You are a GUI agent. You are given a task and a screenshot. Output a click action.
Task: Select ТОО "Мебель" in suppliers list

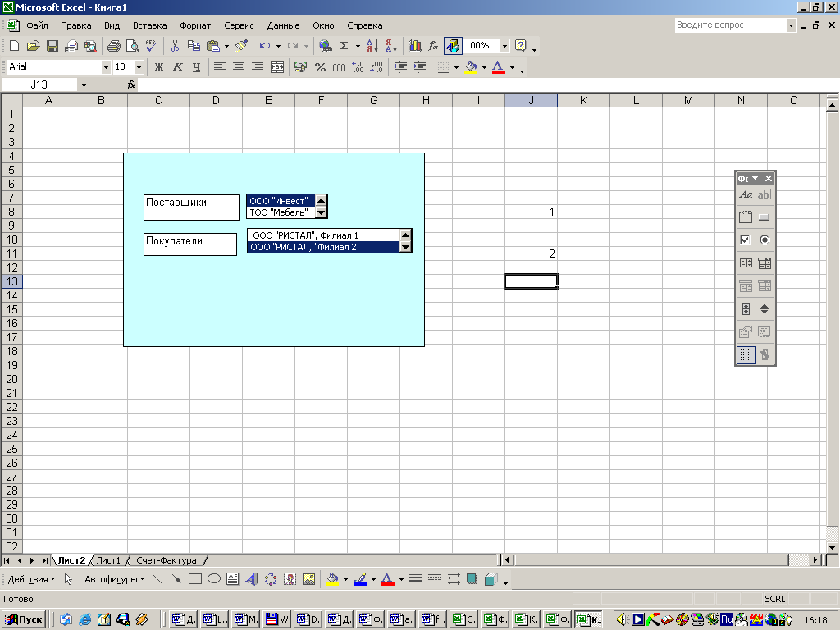[x=281, y=212]
